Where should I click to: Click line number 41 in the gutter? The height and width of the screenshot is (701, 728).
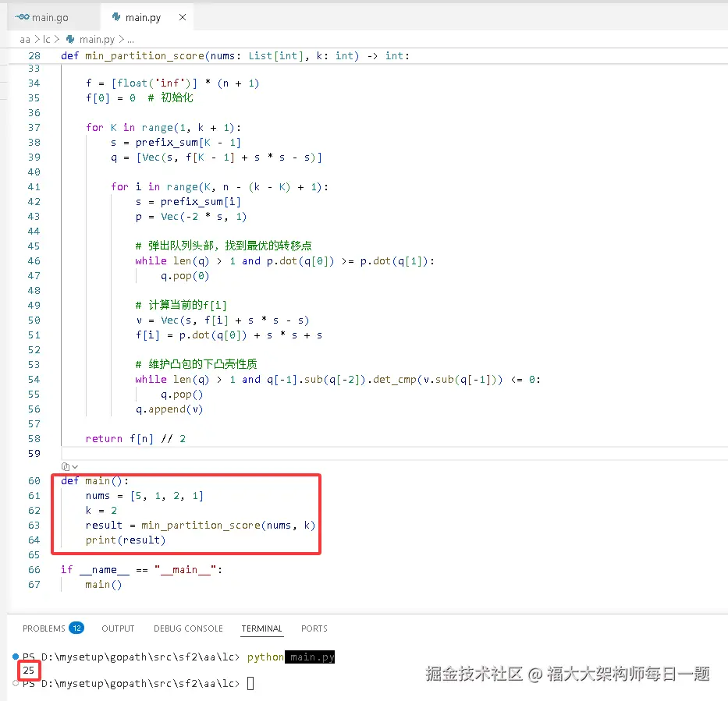click(34, 187)
